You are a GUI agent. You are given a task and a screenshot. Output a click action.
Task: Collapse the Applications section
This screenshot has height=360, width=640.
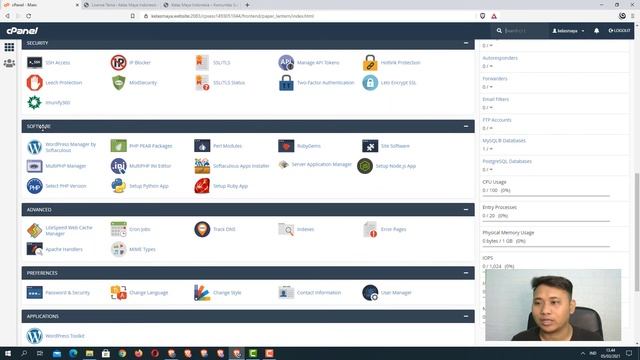(466, 316)
